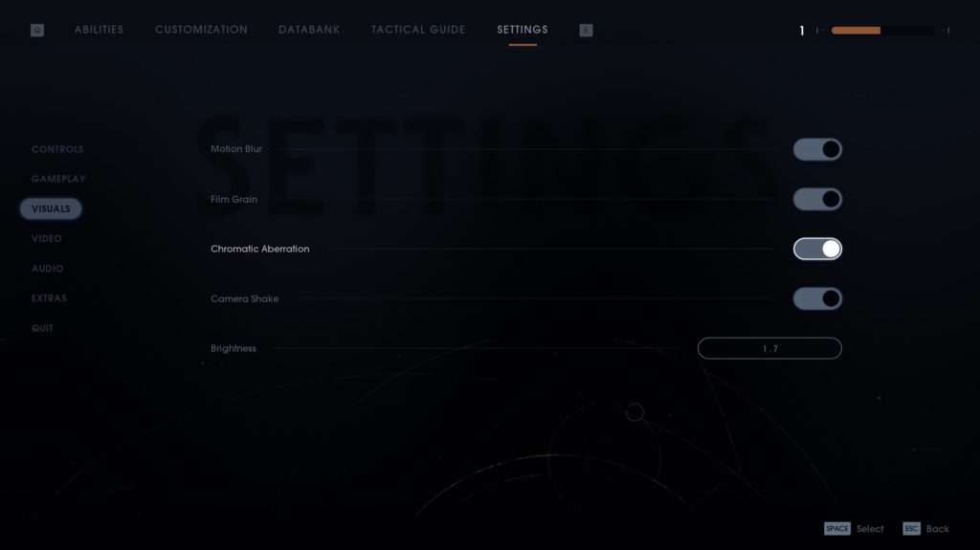Open the Gameplay settings category

58,179
